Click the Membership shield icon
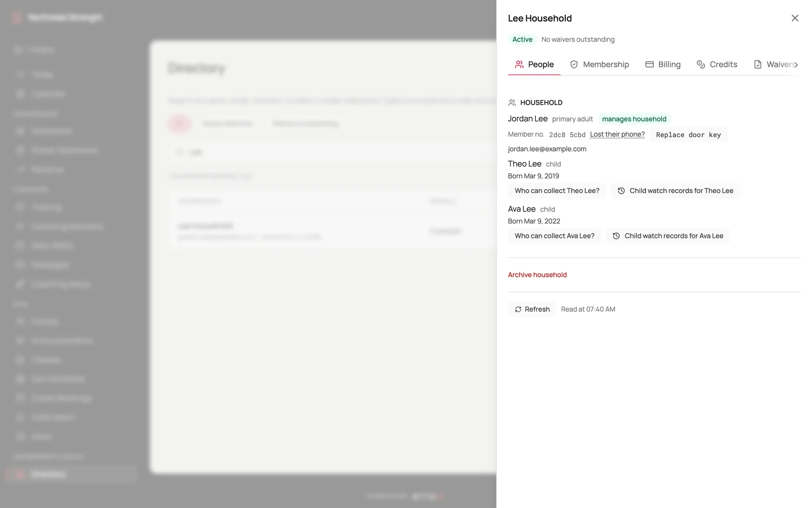812x508 pixels. pos(574,64)
